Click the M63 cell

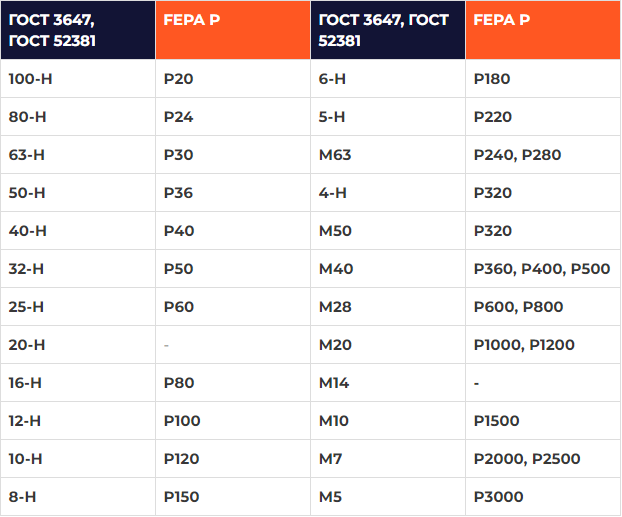pos(335,155)
